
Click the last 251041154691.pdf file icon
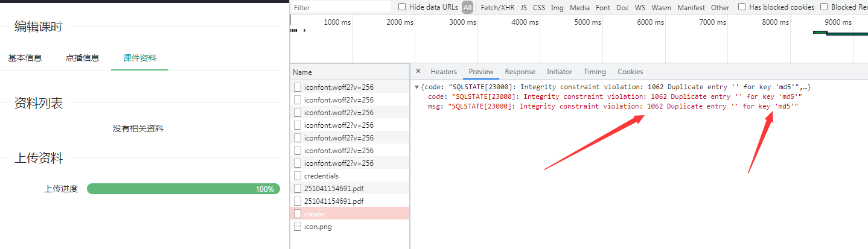(298, 201)
